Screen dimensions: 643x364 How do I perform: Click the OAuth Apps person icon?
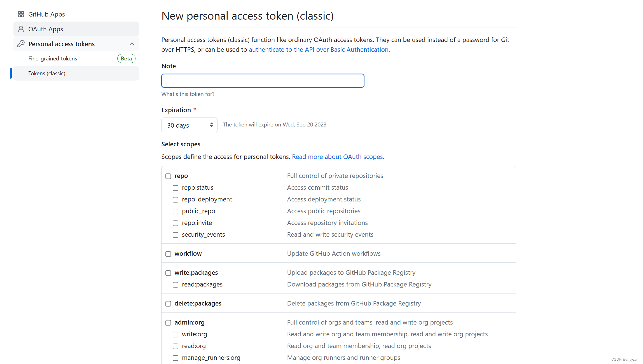click(x=21, y=29)
